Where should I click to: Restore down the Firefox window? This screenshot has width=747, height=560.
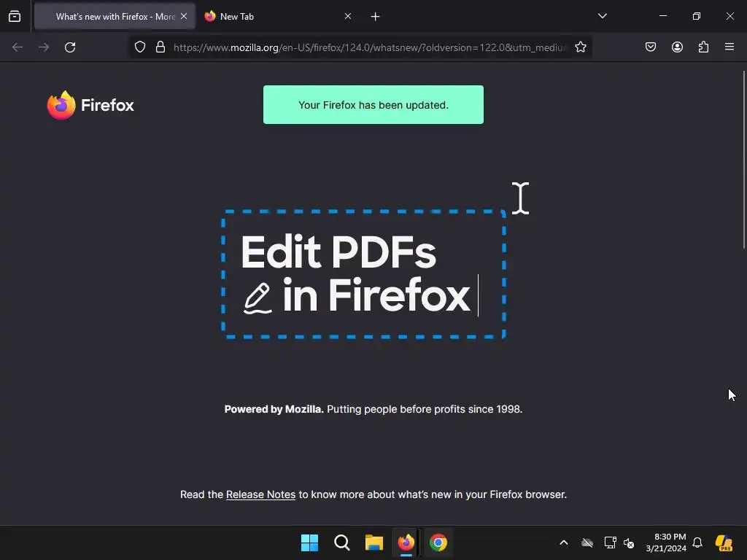click(x=697, y=16)
